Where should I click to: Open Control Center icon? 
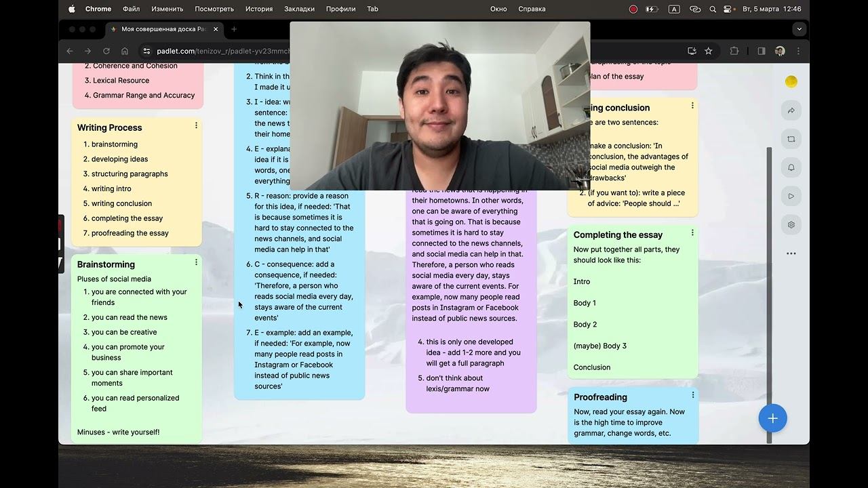[728, 9]
